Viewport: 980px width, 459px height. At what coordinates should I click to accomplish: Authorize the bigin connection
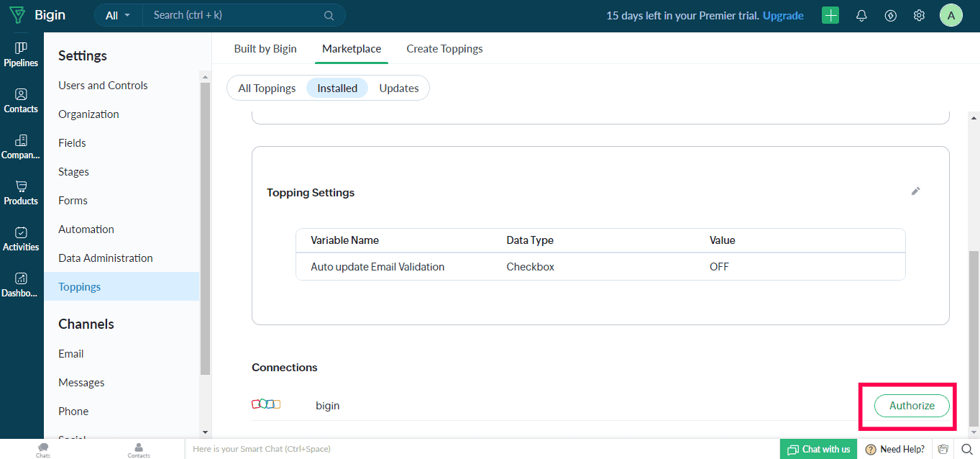912,406
